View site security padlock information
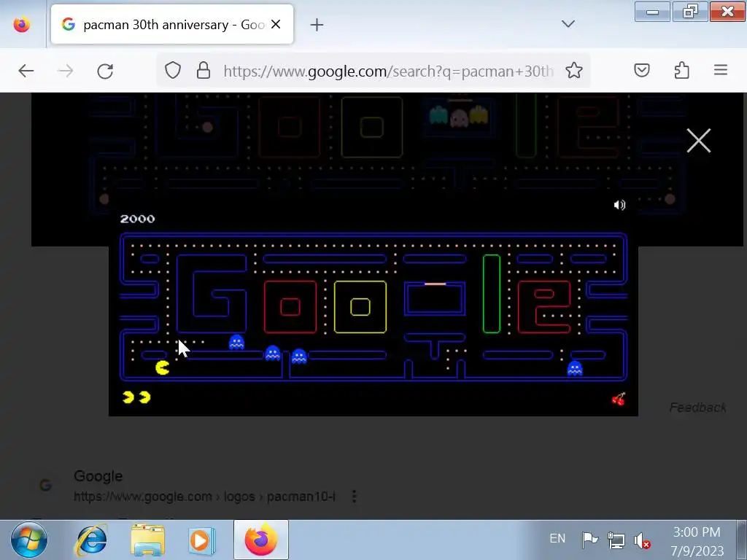This screenshot has width=747, height=560. point(204,71)
